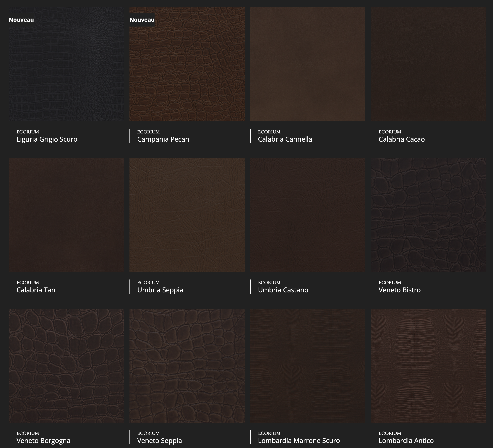Viewport: 493px width, 448px height.
Task: Open the Liguria Grigio Scuro swatch image
Action: coord(66,68)
